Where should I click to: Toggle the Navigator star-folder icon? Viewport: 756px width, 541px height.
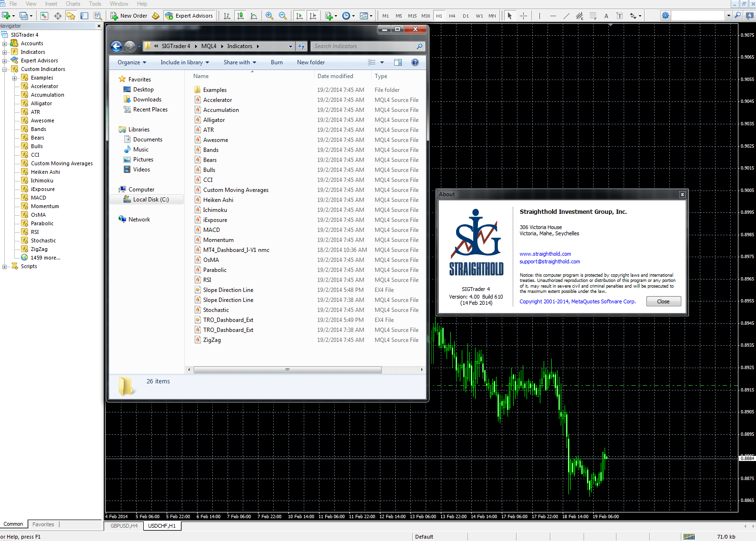point(71,16)
